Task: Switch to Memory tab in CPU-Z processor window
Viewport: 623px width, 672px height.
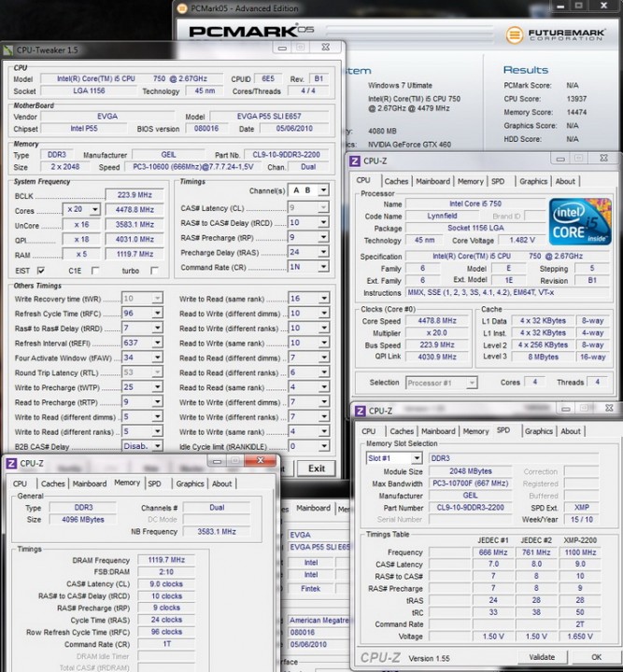Action: pyautogui.click(x=471, y=181)
